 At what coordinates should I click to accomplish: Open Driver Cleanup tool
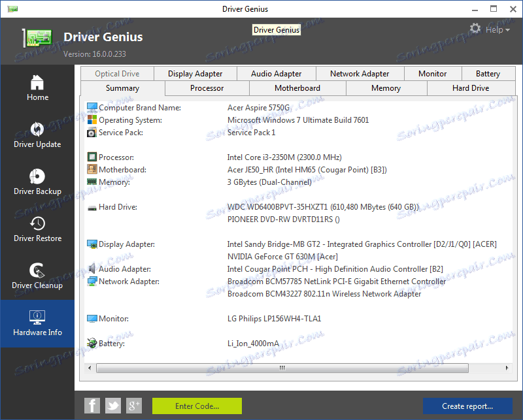(37, 276)
